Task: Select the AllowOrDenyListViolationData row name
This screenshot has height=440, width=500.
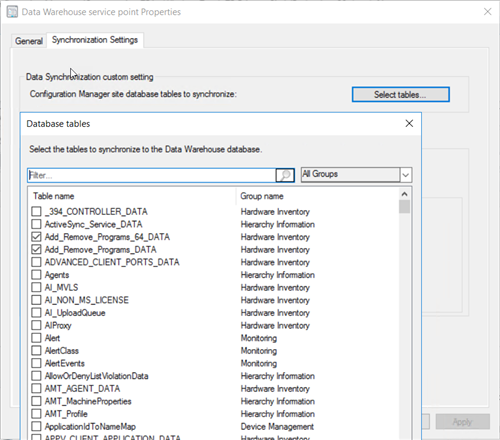Action: 97,376
